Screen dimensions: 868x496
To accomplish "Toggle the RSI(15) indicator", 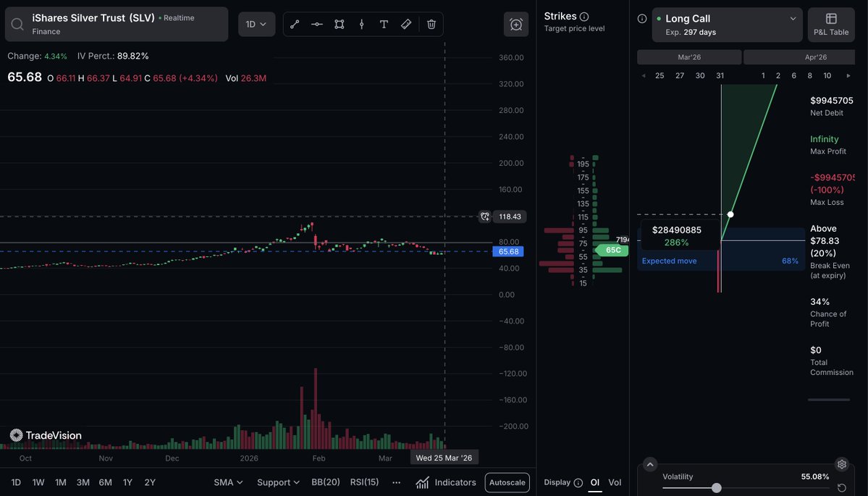I will 364,482.
